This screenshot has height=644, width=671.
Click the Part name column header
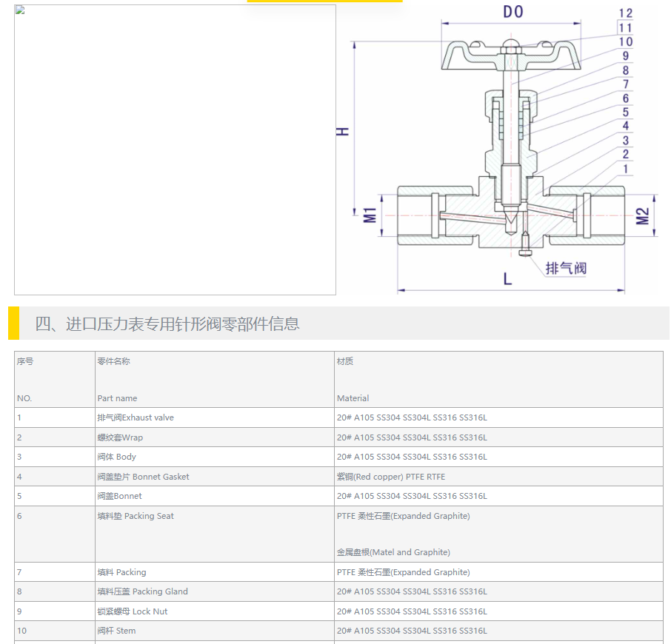[x=117, y=398]
